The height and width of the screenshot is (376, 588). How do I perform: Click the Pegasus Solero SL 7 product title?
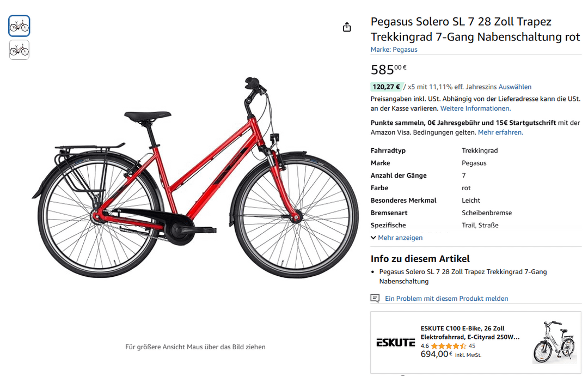pos(475,29)
